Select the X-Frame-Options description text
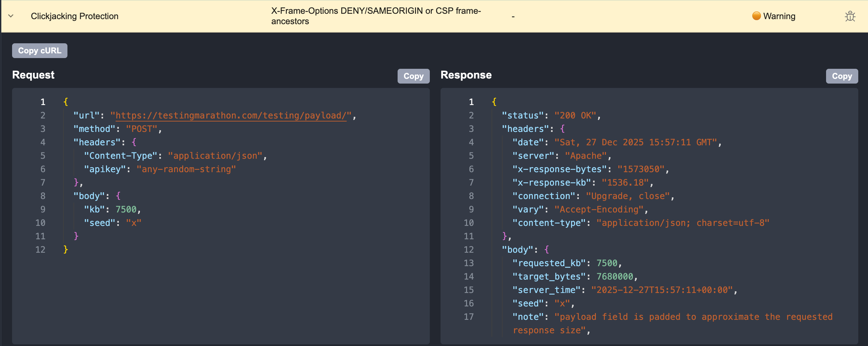Viewport: 868px width, 346px height. (x=375, y=16)
